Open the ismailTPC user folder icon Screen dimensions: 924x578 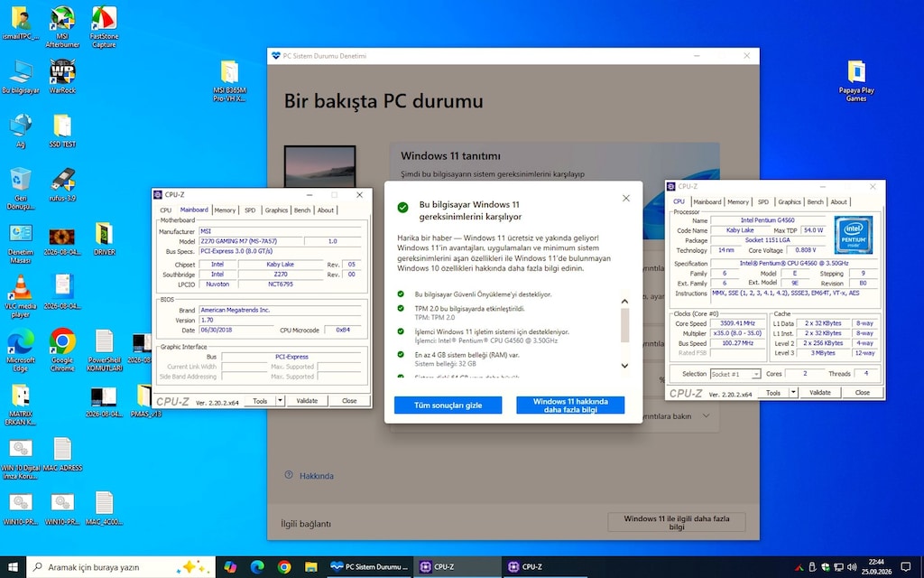(x=21, y=23)
